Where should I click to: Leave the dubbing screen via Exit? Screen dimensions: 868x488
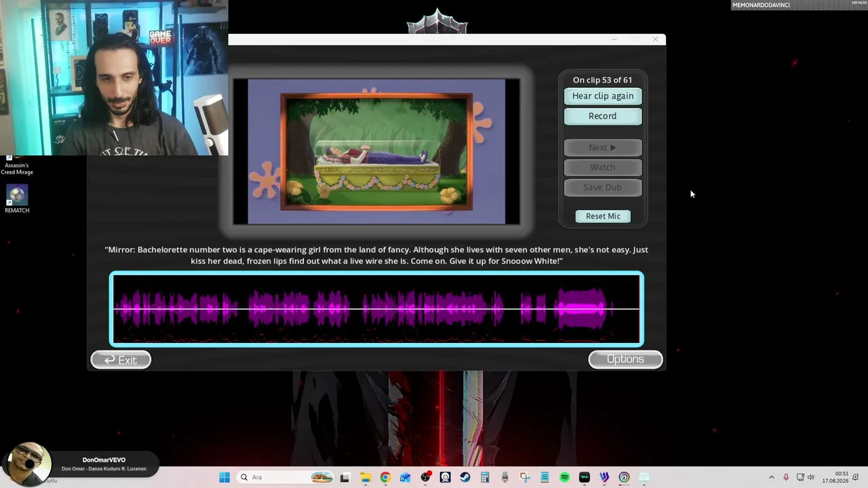tap(121, 360)
